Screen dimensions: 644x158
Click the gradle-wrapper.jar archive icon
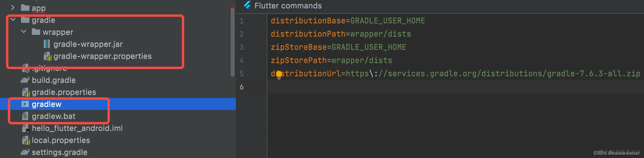click(47, 44)
